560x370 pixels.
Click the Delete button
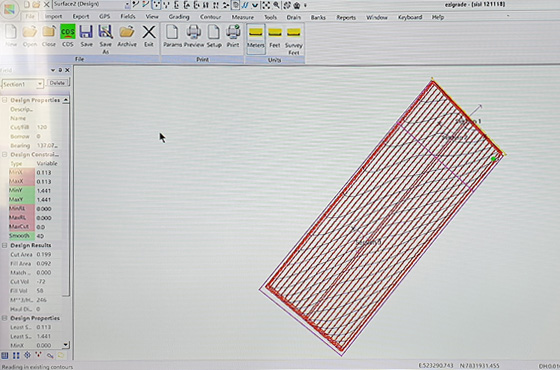tap(57, 83)
